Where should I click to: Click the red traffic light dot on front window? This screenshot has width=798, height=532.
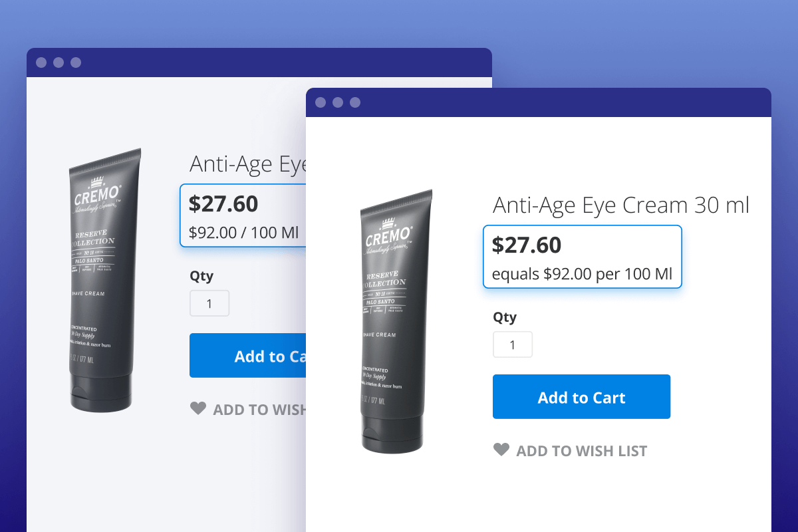(320, 102)
